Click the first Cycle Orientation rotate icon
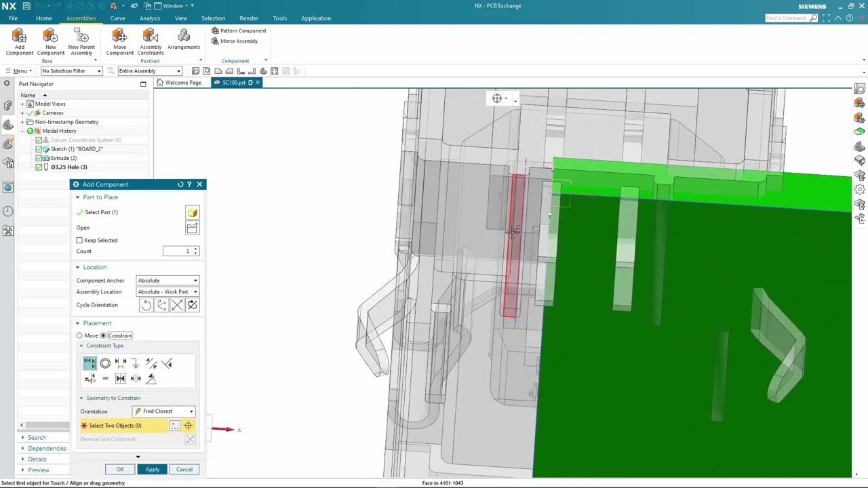The width and height of the screenshot is (868, 488). [x=146, y=305]
